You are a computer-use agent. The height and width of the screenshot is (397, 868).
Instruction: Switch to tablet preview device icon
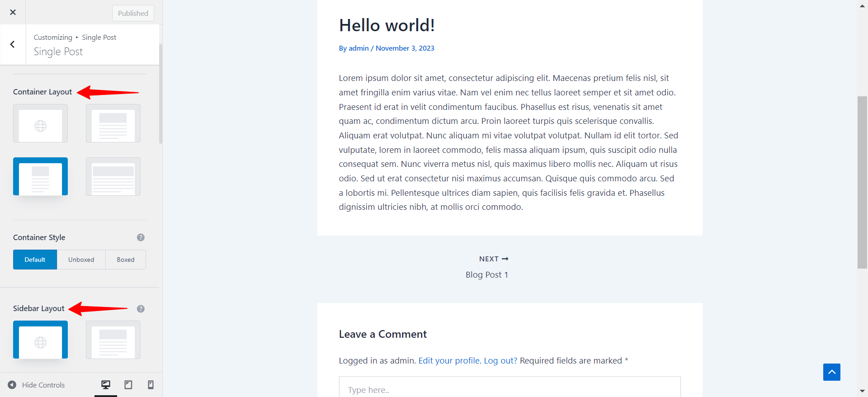128,385
